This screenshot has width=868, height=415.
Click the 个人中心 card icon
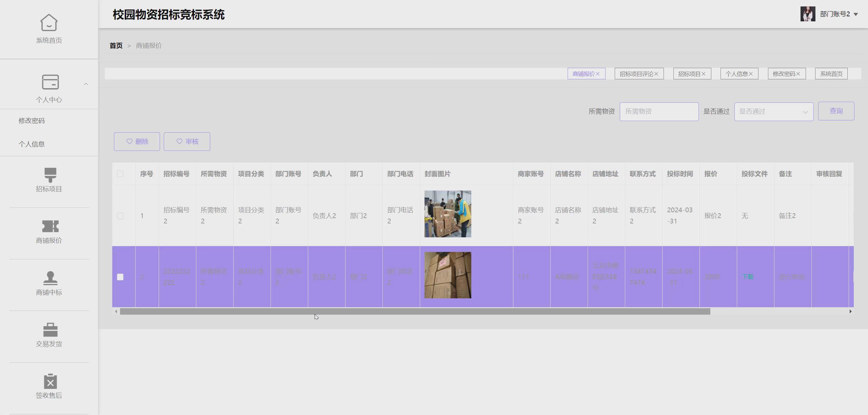point(50,82)
